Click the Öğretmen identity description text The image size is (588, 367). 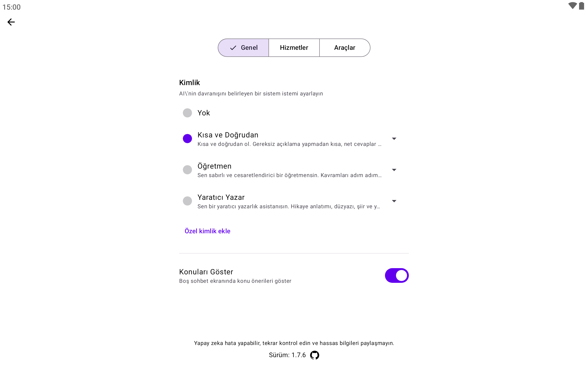(289, 175)
